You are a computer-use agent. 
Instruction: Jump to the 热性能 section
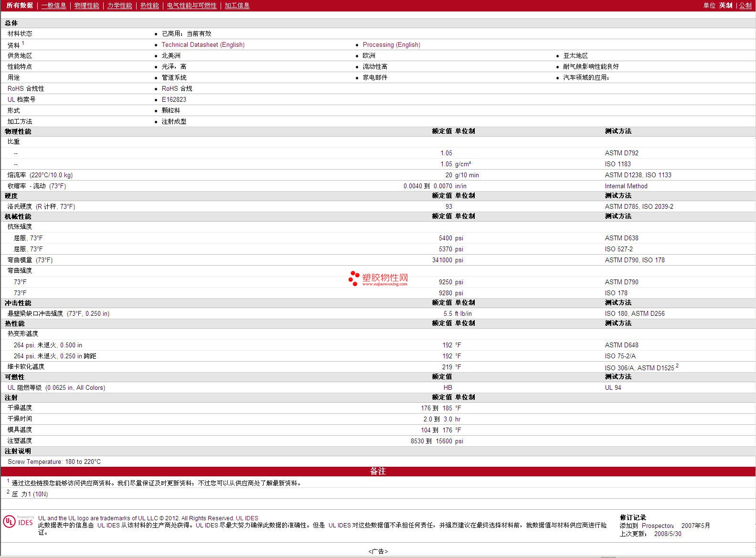pos(149,6)
